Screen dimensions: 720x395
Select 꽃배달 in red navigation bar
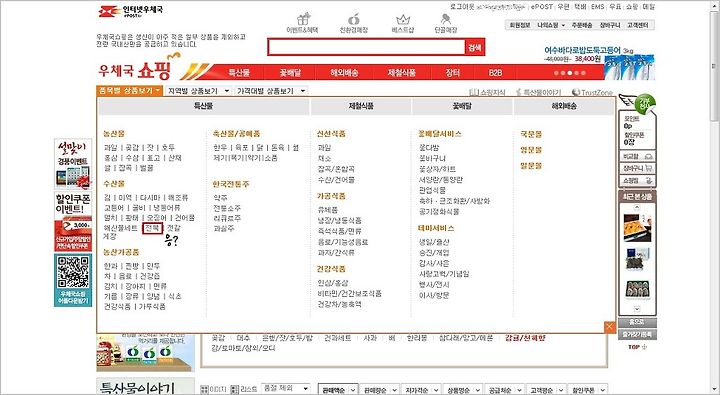click(x=290, y=73)
